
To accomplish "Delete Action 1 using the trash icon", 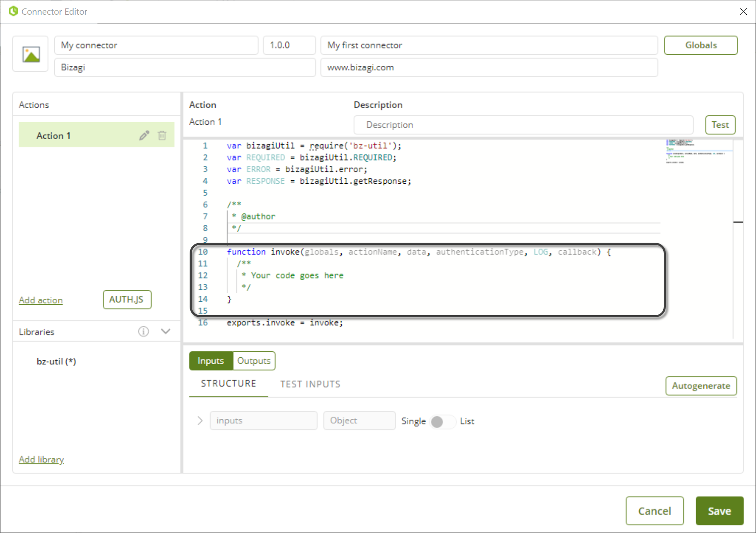I will (x=162, y=135).
